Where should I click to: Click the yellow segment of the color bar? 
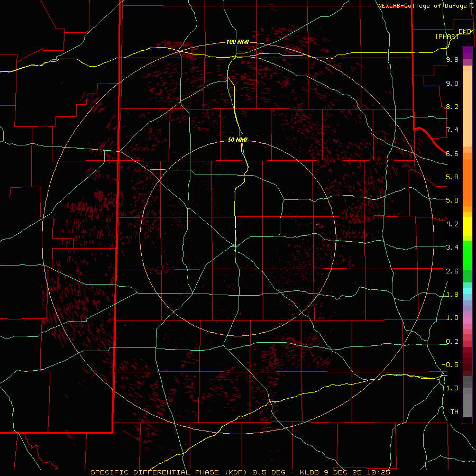tap(467, 226)
